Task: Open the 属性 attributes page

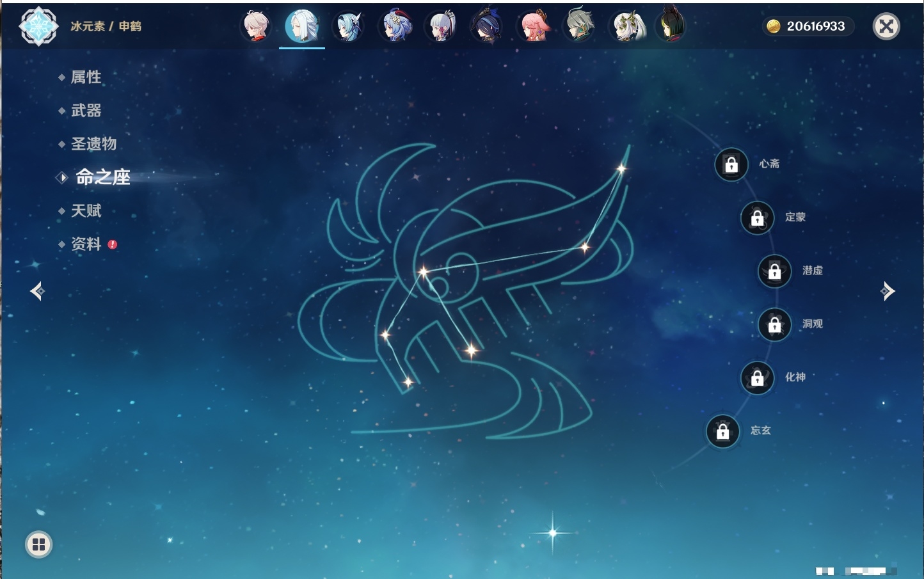Action: tap(86, 77)
